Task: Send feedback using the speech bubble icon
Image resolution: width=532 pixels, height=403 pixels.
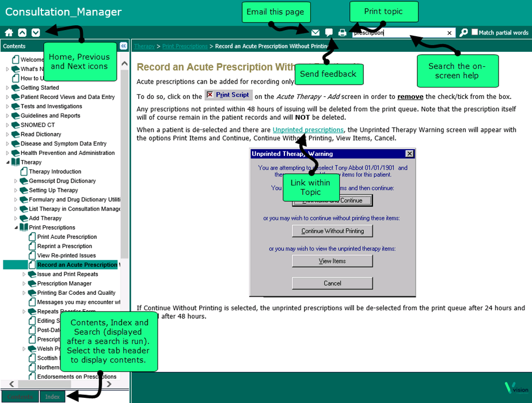Action: pyautogui.click(x=329, y=33)
